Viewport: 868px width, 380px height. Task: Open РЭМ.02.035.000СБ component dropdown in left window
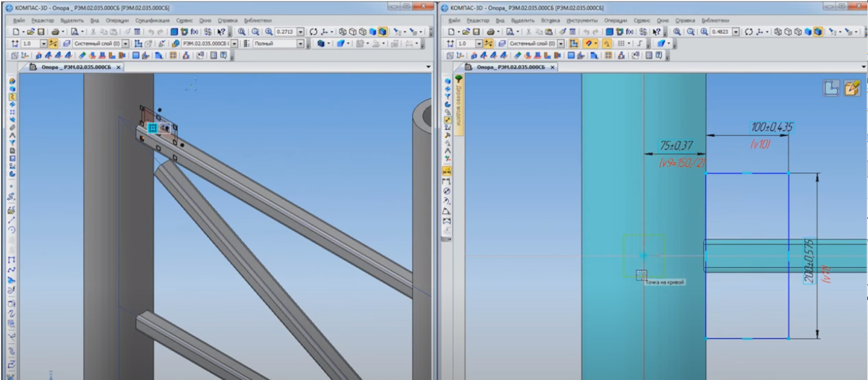[234, 43]
